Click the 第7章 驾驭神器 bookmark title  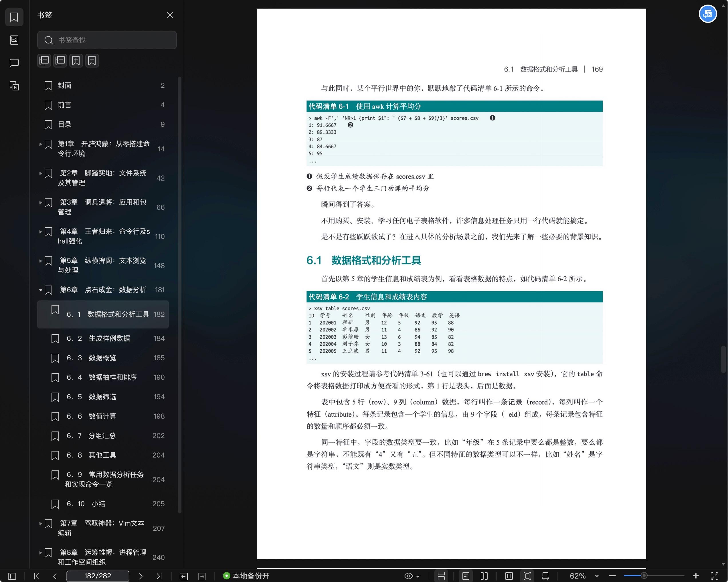[101, 528]
